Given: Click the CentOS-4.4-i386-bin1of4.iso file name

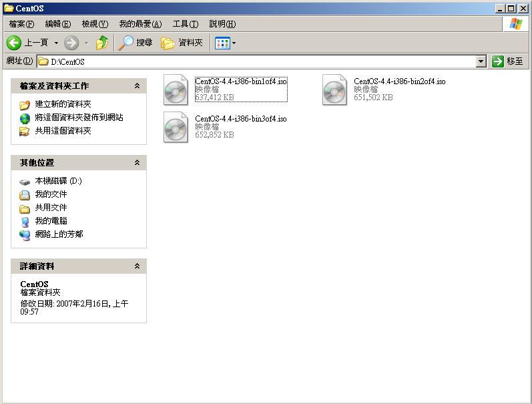Looking at the screenshot, I should [241, 81].
